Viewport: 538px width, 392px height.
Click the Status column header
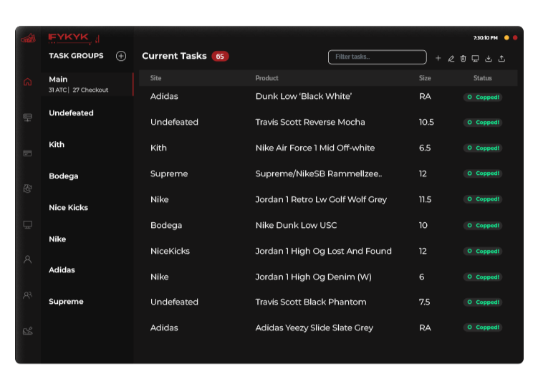click(x=482, y=78)
